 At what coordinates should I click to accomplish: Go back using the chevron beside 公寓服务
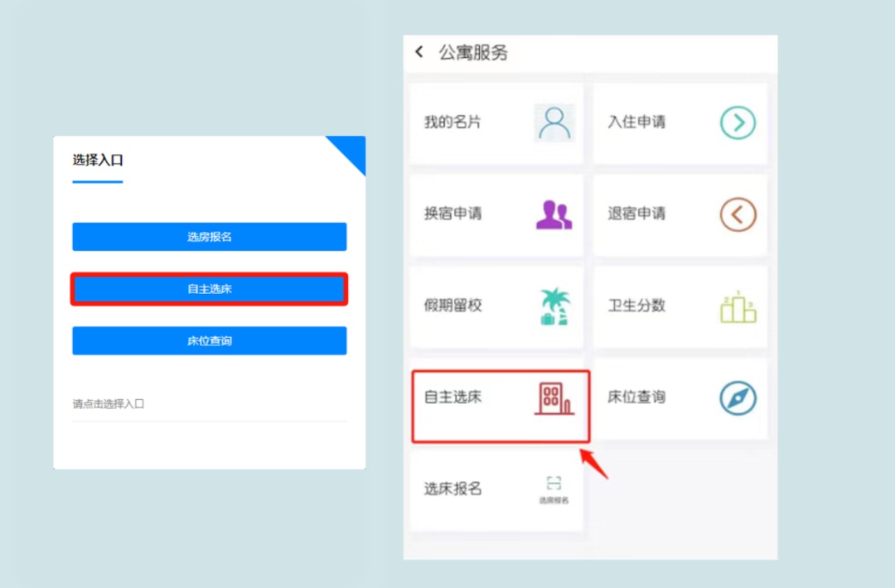click(x=419, y=52)
